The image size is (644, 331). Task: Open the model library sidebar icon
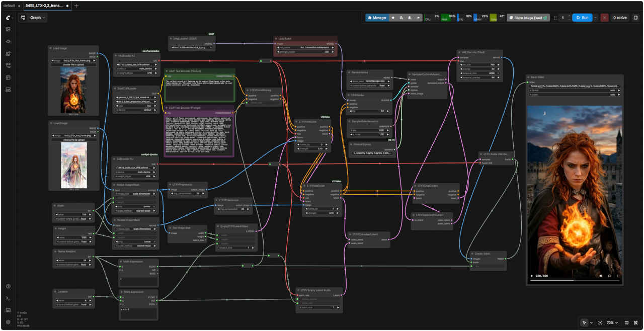[x=8, y=53]
